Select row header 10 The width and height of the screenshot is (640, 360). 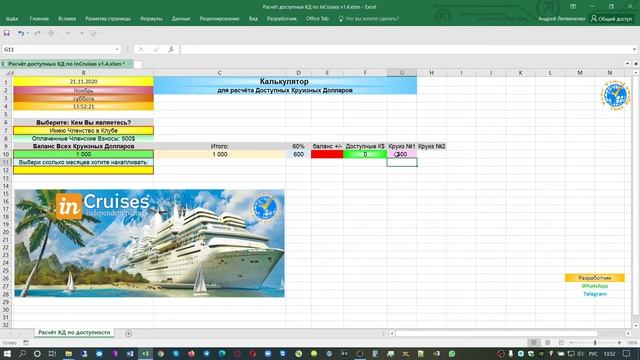(6, 154)
